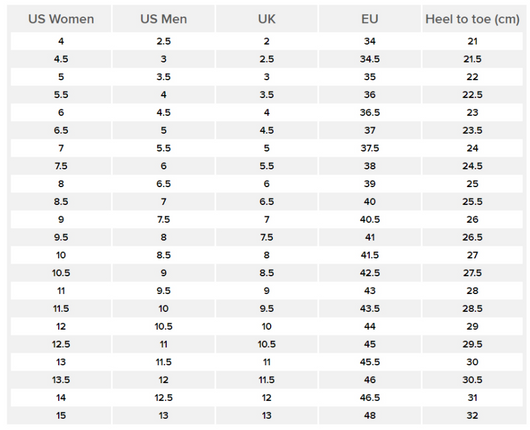Click UK size 10.5 cell

click(x=267, y=344)
